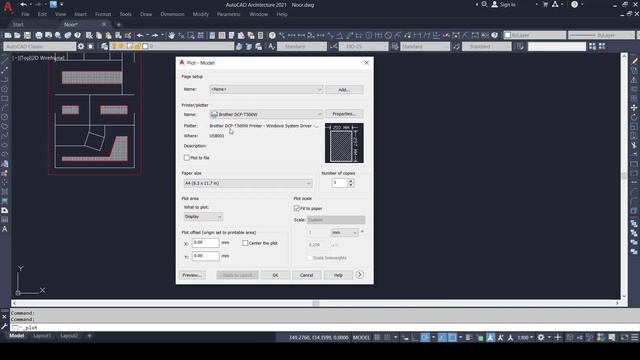Open the Layer Properties Manager icon
Image resolution: width=640 pixels, height=360 pixels.
point(104,47)
